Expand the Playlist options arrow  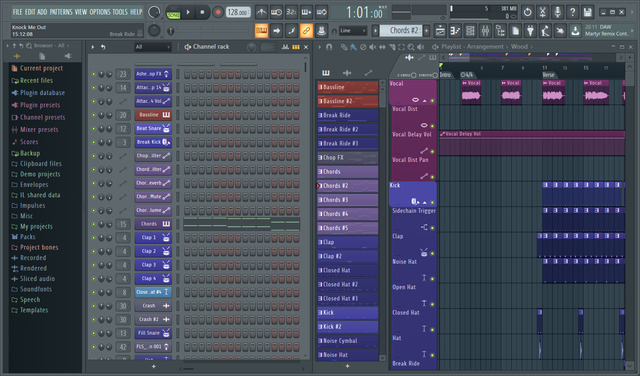click(320, 47)
